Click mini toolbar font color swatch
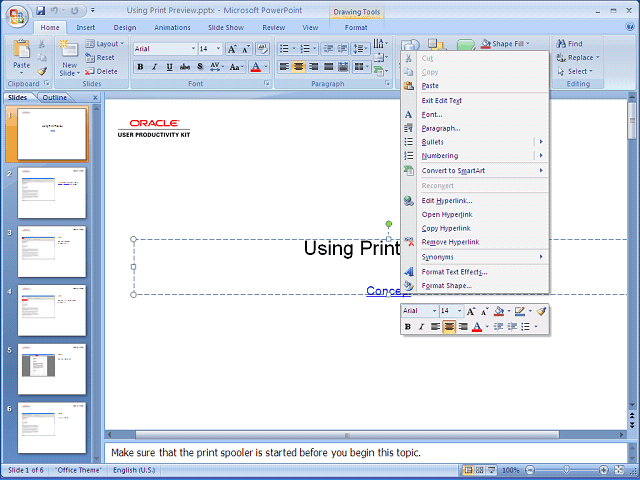This screenshot has height=480, width=640. tap(477, 327)
